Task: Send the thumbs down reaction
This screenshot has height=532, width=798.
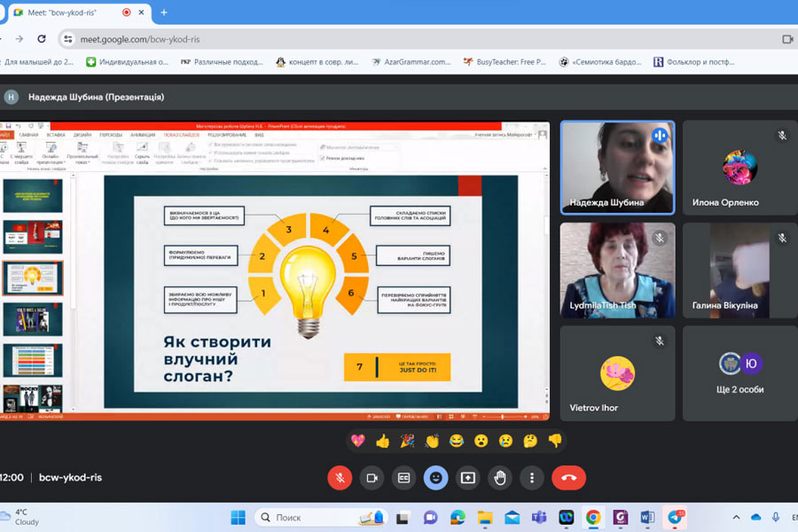Action: (555, 441)
